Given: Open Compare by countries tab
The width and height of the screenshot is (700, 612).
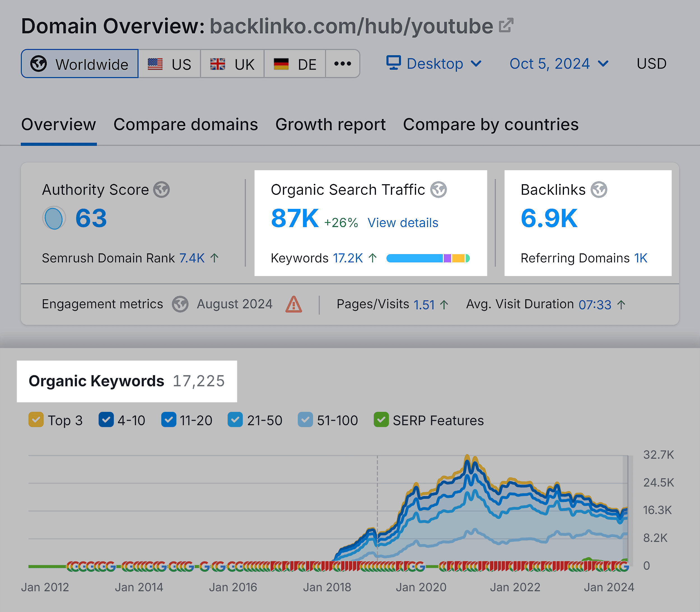Looking at the screenshot, I should (491, 124).
